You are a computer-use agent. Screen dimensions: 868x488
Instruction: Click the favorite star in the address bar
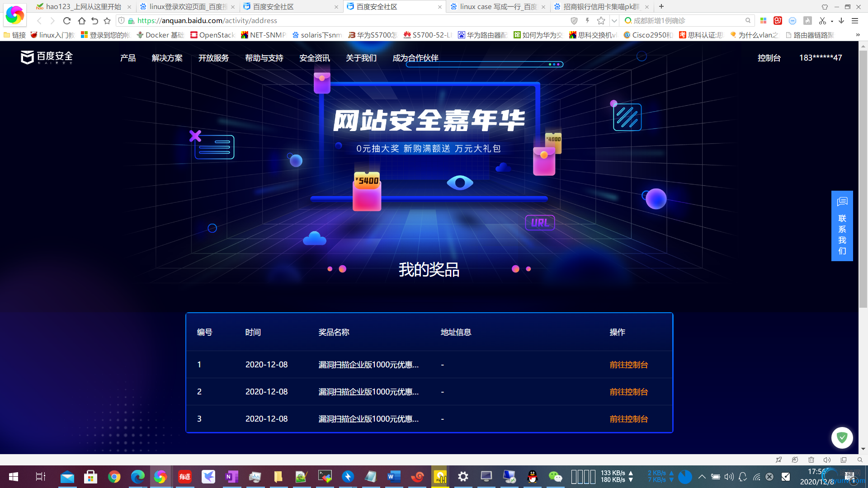click(x=601, y=21)
